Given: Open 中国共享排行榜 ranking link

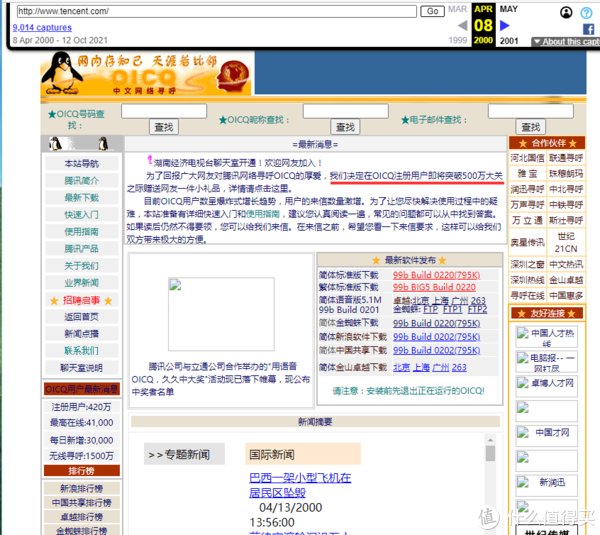Looking at the screenshot, I should tap(82, 502).
